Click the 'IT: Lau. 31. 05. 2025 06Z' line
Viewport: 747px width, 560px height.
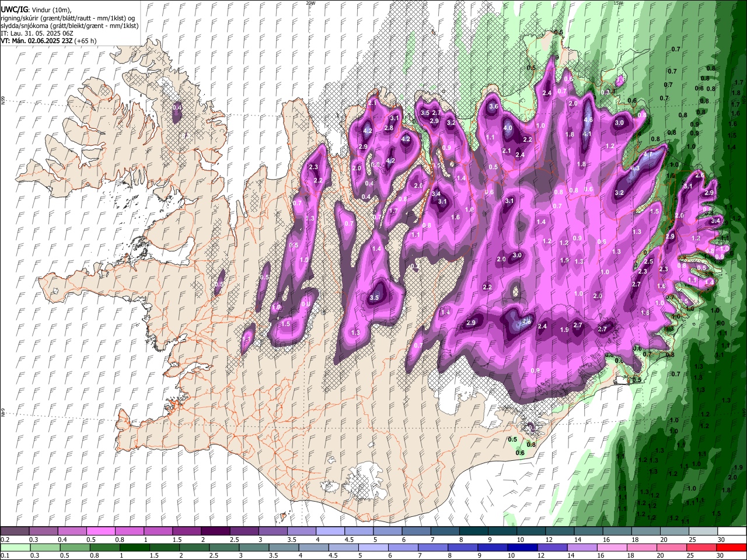(x=37, y=33)
